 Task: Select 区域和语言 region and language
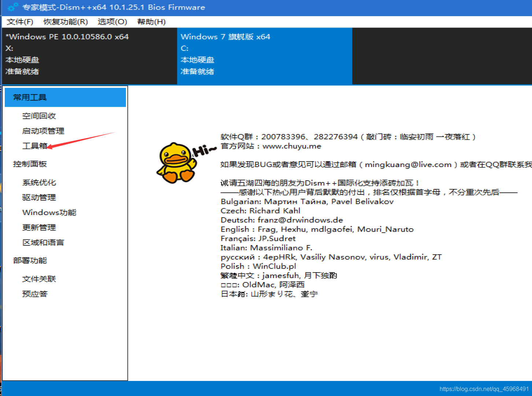pyautogui.click(x=43, y=242)
